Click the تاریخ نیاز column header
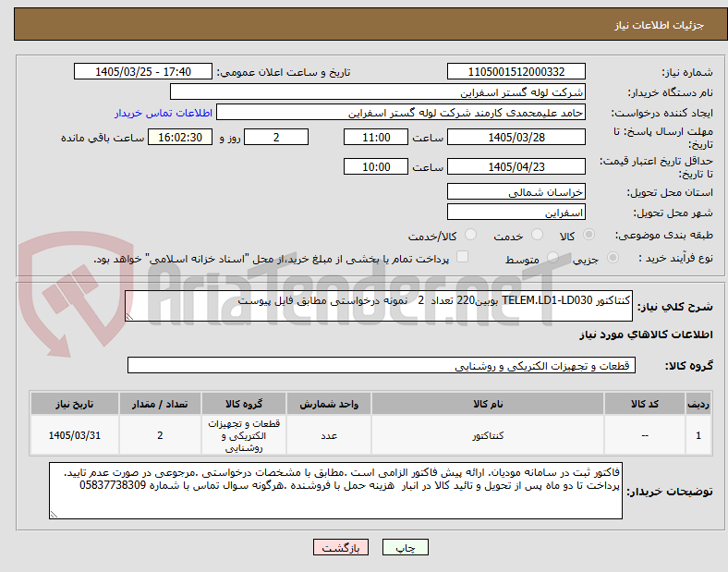The image size is (728, 572). (75, 404)
